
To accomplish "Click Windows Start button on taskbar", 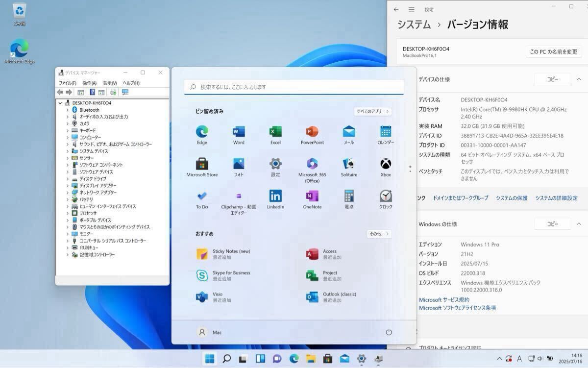I will pos(210,359).
